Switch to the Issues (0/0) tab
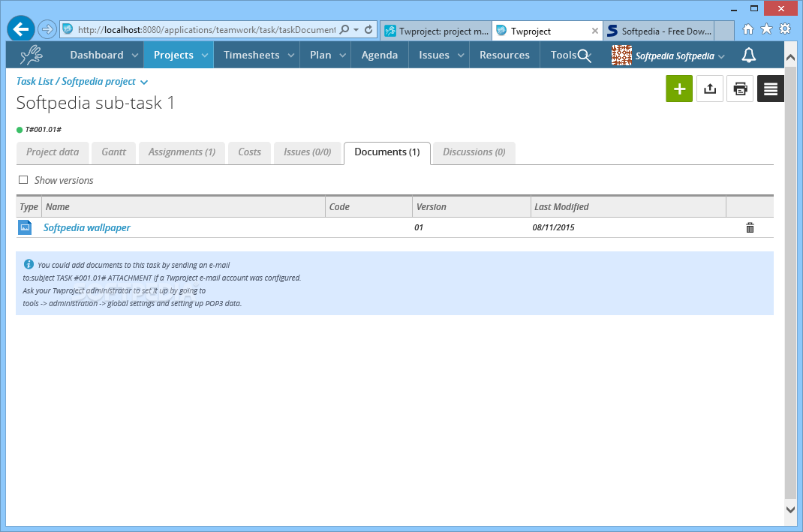Image resolution: width=803 pixels, height=532 pixels. 307,152
